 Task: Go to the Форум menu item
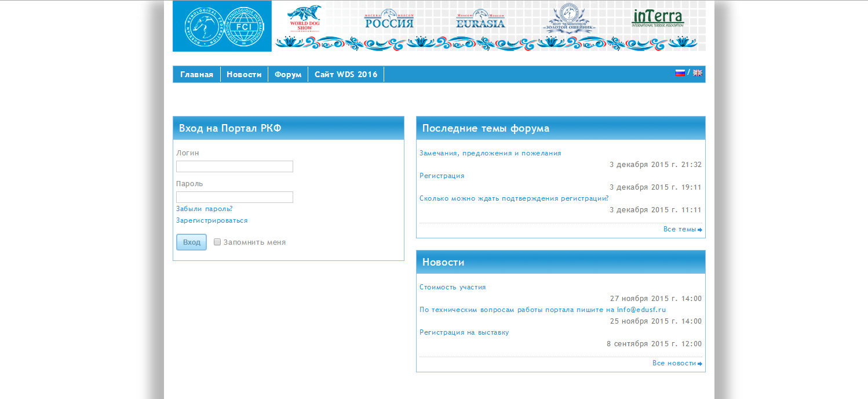coord(288,75)
